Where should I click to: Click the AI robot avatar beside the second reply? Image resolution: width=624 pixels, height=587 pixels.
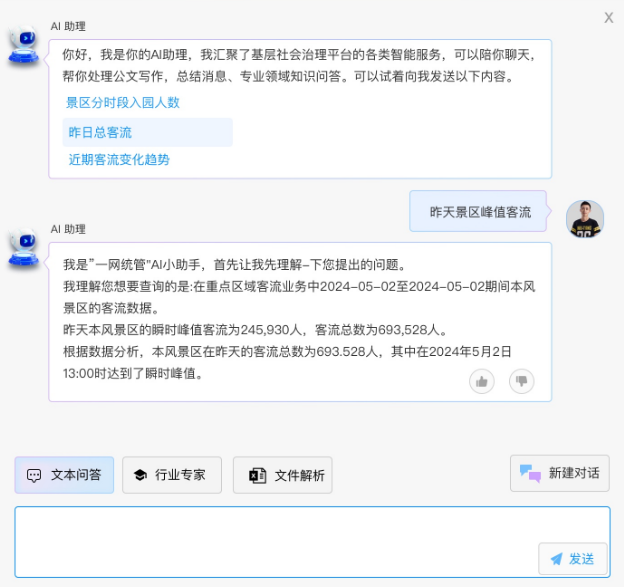[23, 248]
